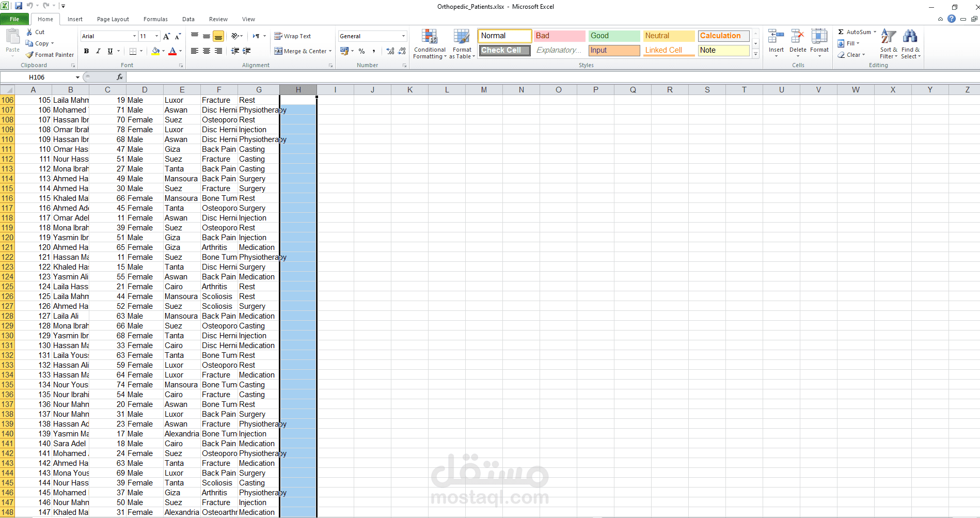The height and width of the screenshot is (518, 980).
Task: Apply percent style format
Action: pos(361,51)
